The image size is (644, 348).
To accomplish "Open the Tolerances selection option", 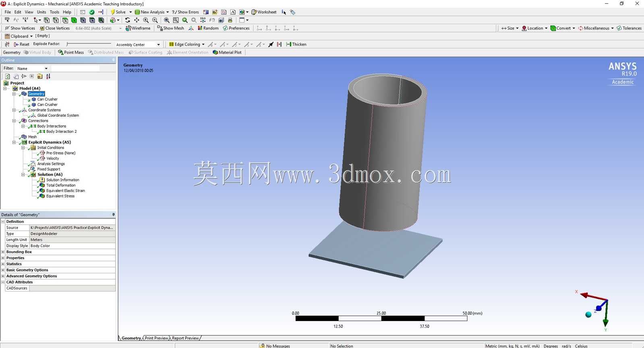I will [629, 28].
